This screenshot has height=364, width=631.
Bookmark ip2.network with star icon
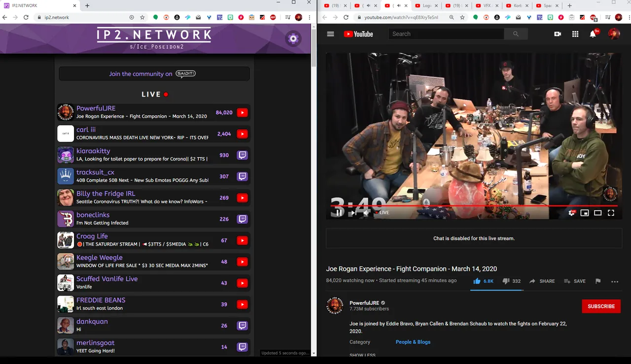(142, 17)
